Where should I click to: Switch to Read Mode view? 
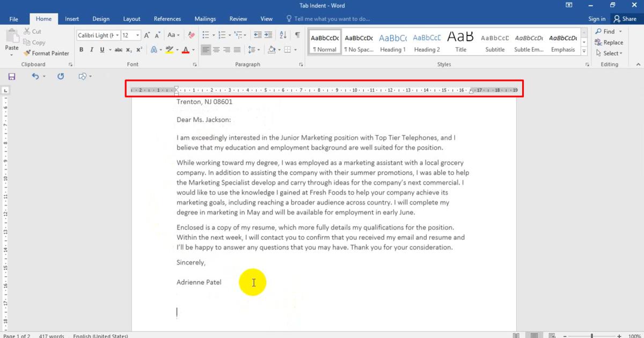click(x=516, y=335)
